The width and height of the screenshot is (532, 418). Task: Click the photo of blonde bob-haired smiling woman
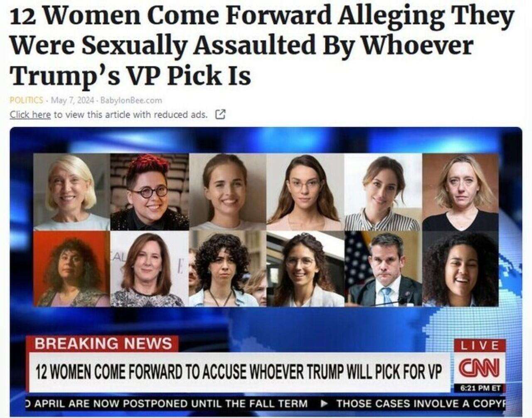(71, 192)
